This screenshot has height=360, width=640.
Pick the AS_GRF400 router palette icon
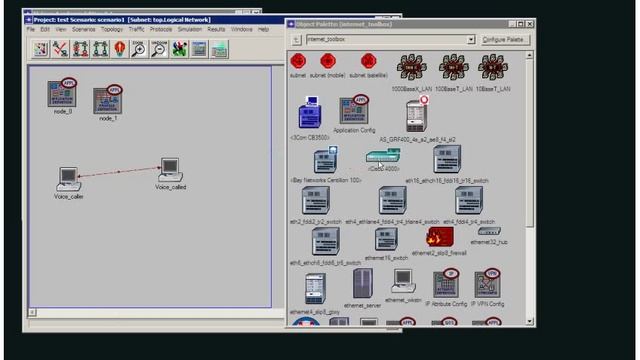tap(417, 114)
